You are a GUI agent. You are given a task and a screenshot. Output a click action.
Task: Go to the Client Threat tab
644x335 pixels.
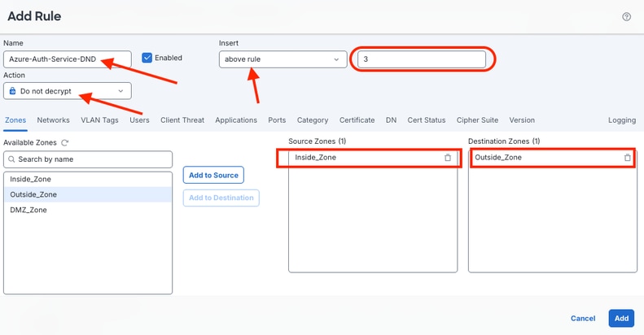pyautogui.click(x=182, y=120)
